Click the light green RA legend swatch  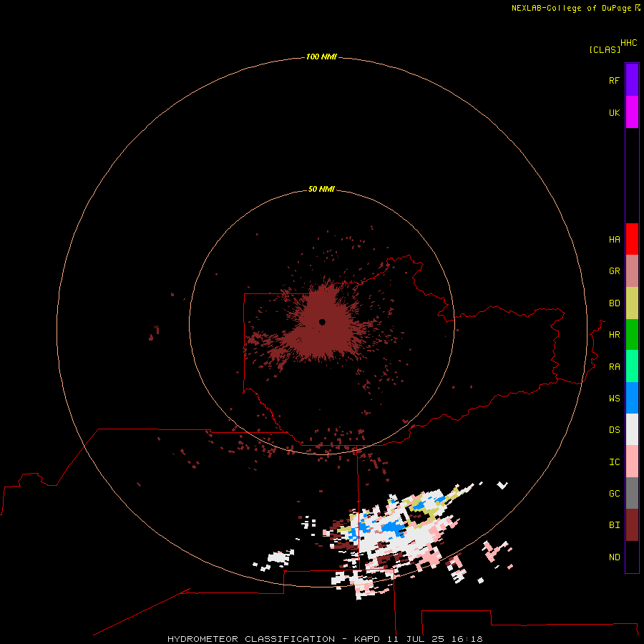tap(632, 366)
